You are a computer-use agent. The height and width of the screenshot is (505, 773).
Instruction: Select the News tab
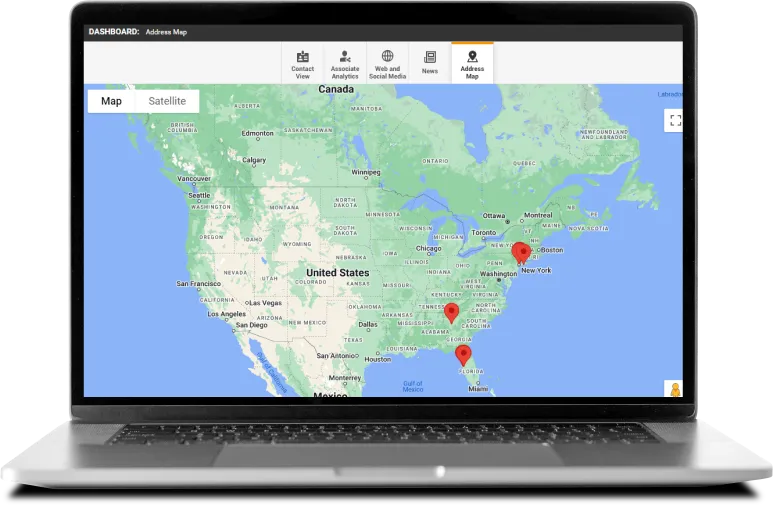(x=429, y=64)
